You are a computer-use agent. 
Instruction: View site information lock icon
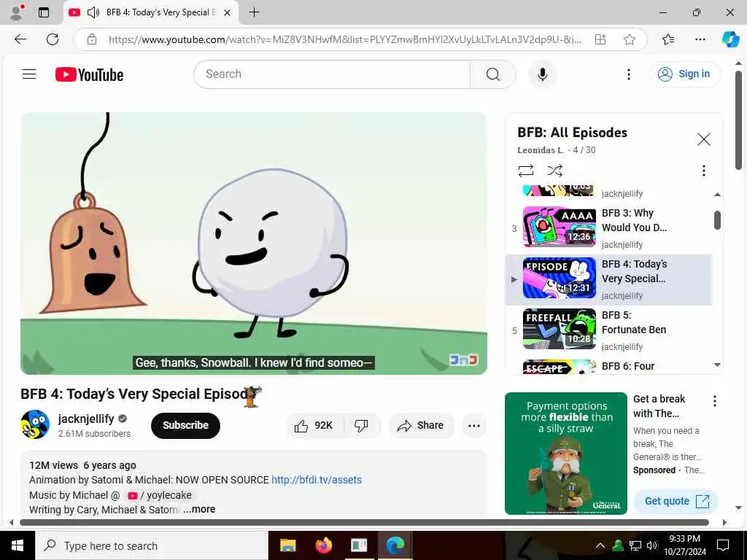pyautogui.click(x=92, y=39)
